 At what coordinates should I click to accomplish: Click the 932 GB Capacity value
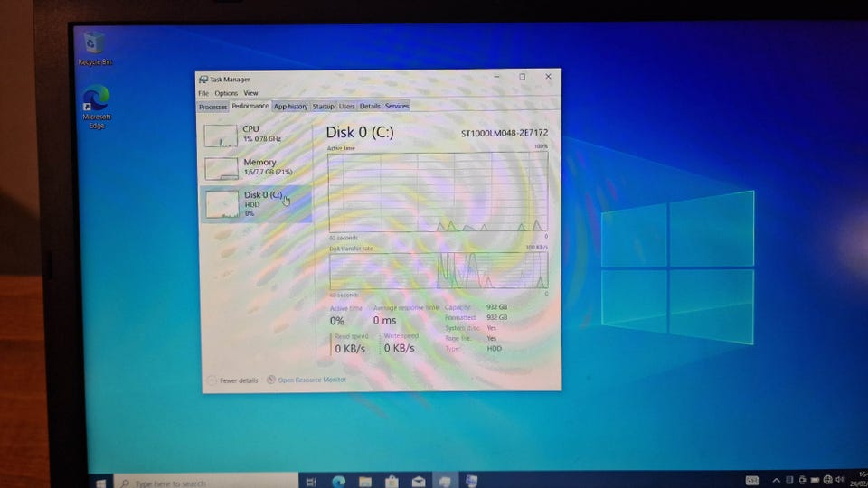click(496, 307)
